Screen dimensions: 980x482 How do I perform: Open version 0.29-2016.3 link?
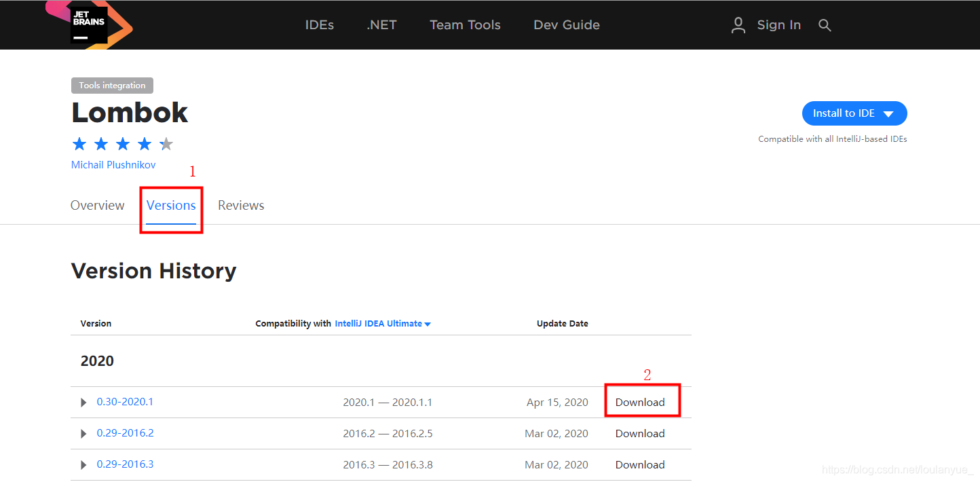[125, 464]
